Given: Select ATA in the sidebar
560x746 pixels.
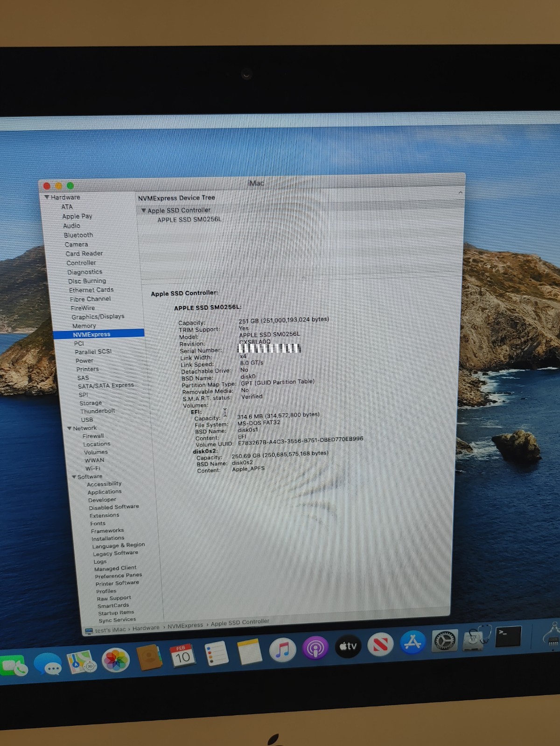Looking at the screenshot, I should click(67, 207).
